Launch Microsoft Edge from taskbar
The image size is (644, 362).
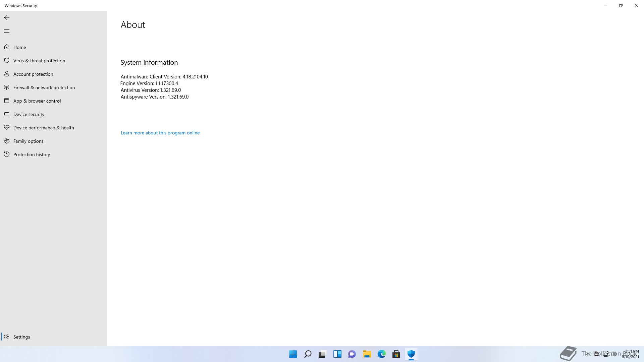pyautogui.click(x=381, y=354)
